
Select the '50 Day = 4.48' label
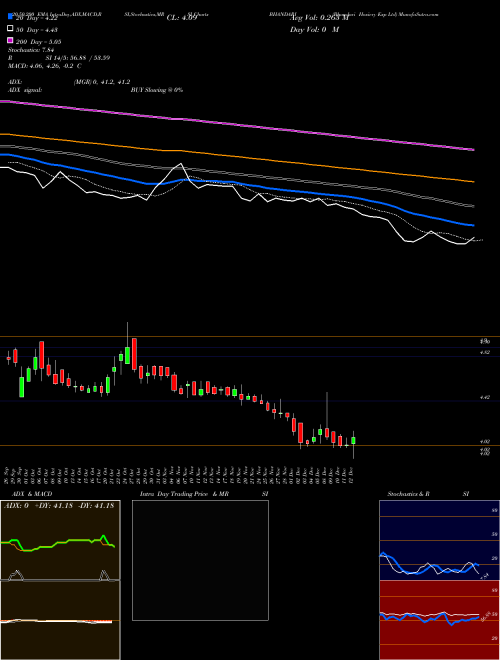(x=37, y=30)
